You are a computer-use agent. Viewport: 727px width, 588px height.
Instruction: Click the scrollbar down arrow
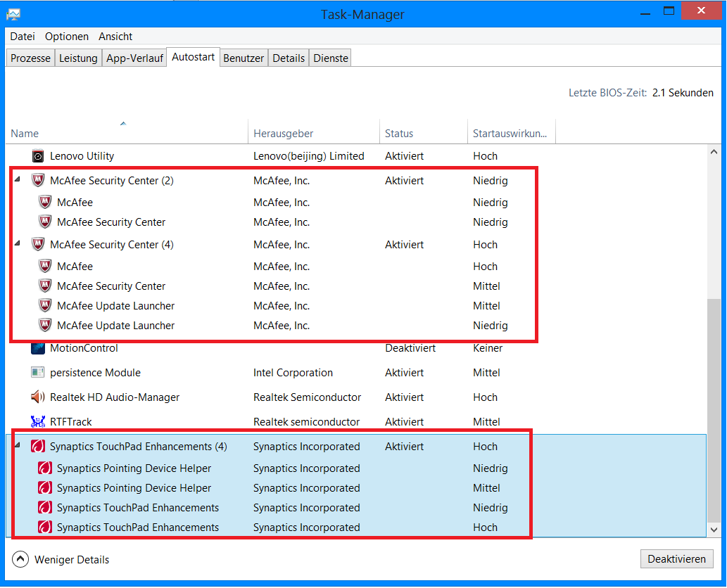click(714, 530)
